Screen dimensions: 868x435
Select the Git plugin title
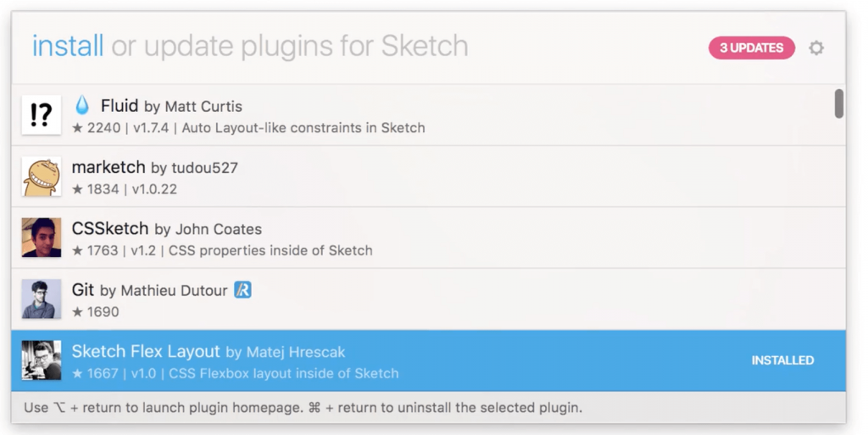(x=83, y=290)
